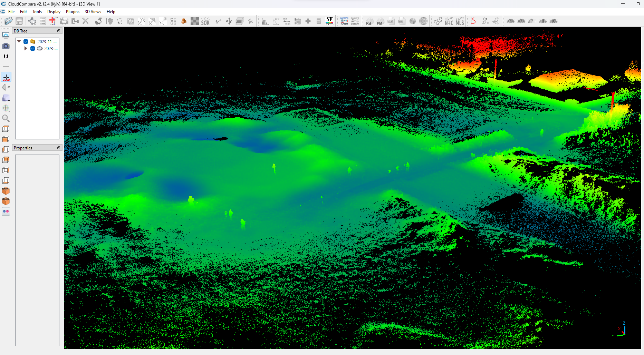Open the Plugins menu
The width and height of the screenshot is (644, 355).
pos(73,12)
